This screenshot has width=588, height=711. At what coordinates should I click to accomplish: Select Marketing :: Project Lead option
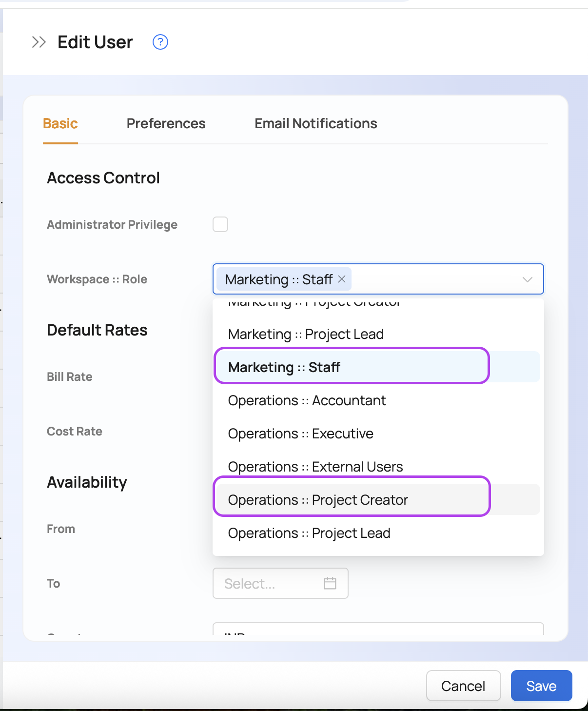(306, 334)
